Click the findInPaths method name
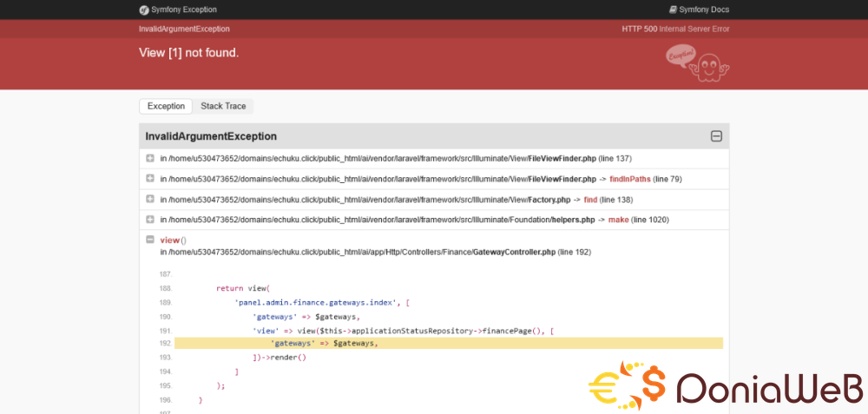 (x=630, y=180)
